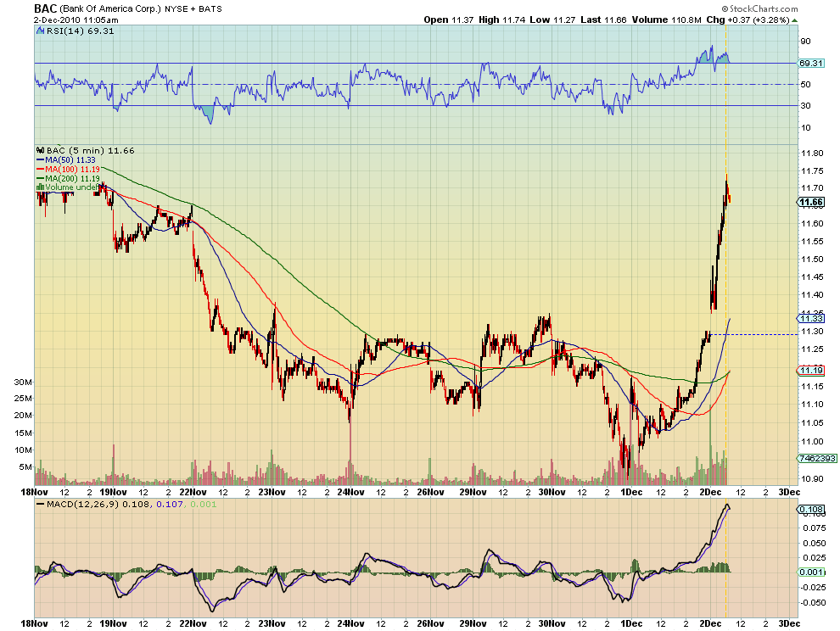Click 3Dec on the MACD panel date axis
This screenshot has height=631, width=840.
tap(789, 623)
